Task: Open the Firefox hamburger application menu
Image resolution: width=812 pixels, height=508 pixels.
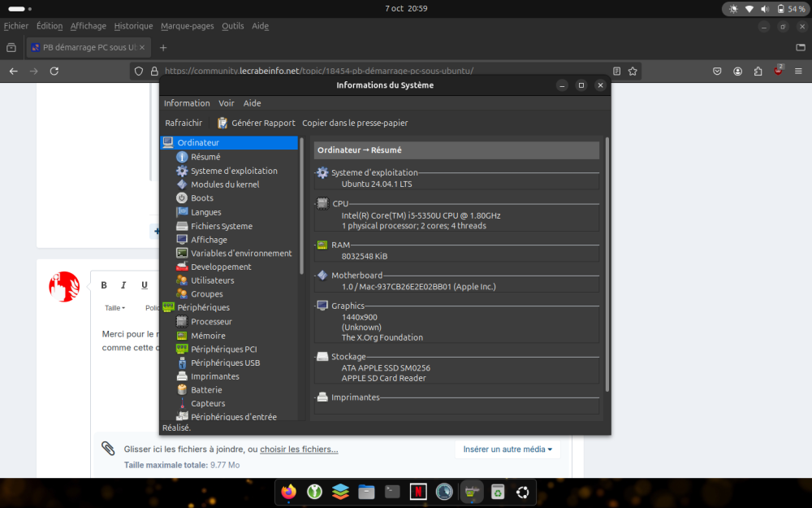Action: (798, 72)
